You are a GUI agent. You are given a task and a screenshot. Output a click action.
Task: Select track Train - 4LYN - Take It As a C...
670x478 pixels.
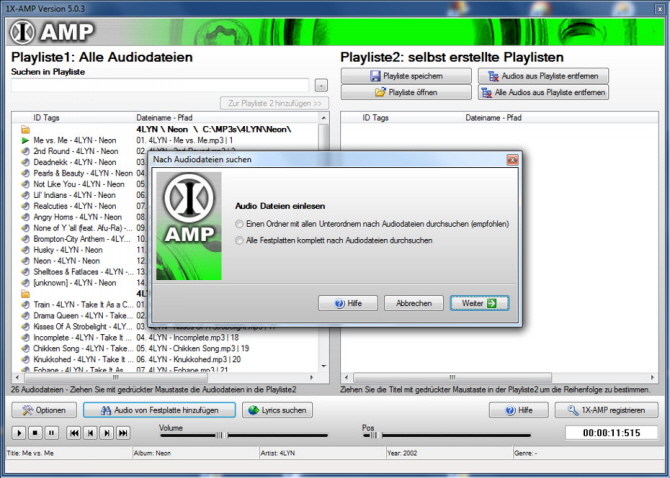83,305
